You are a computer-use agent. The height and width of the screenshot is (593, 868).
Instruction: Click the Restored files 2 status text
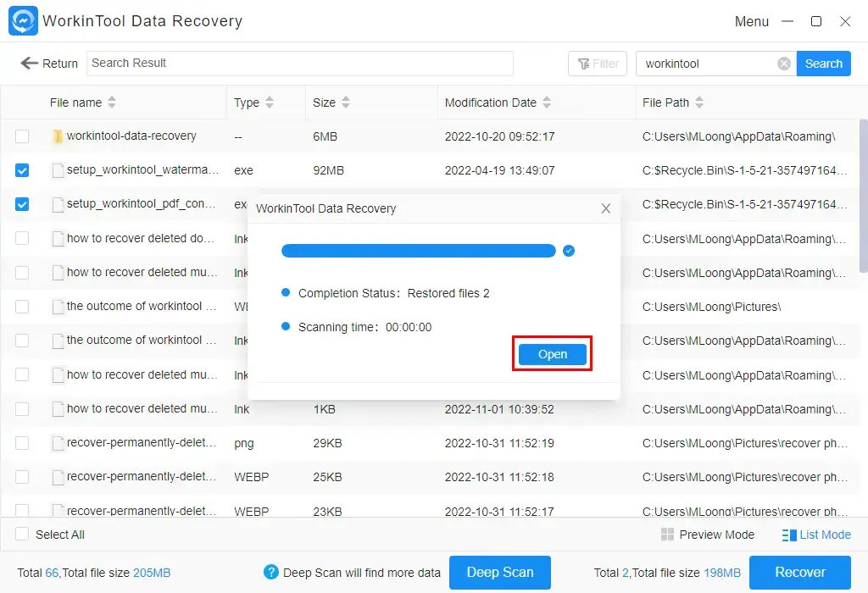tap(448, 293)
